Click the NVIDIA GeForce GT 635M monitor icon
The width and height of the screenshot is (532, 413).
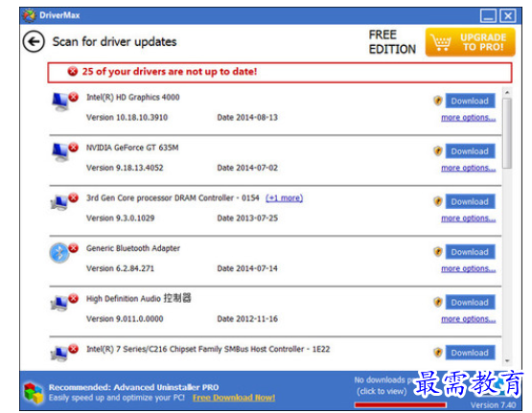coord(60,152)
